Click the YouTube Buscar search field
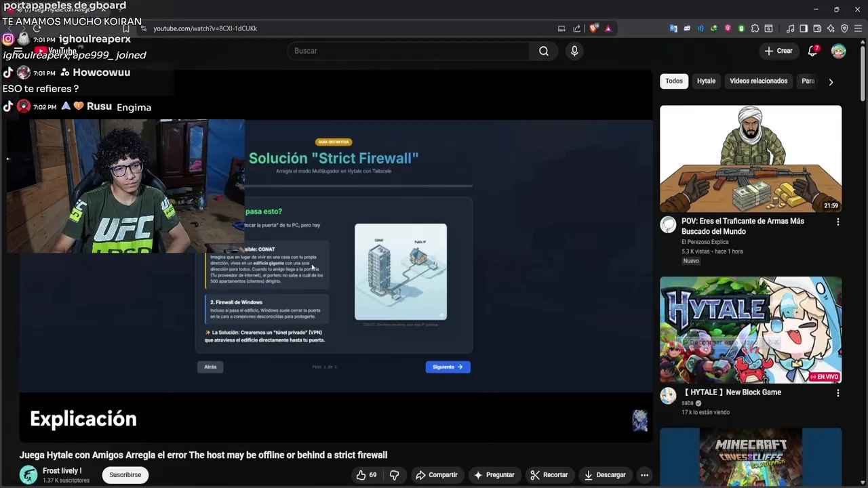 coord(409,51)
